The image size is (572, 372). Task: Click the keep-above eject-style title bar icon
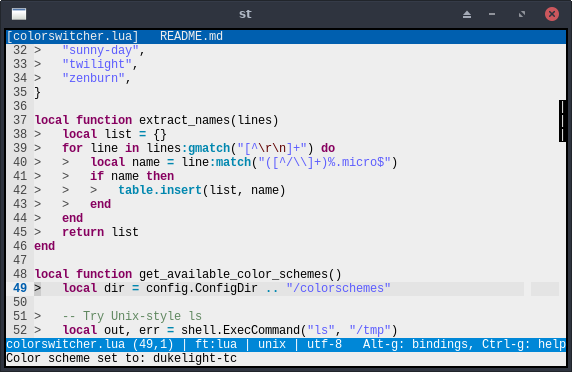467,15
